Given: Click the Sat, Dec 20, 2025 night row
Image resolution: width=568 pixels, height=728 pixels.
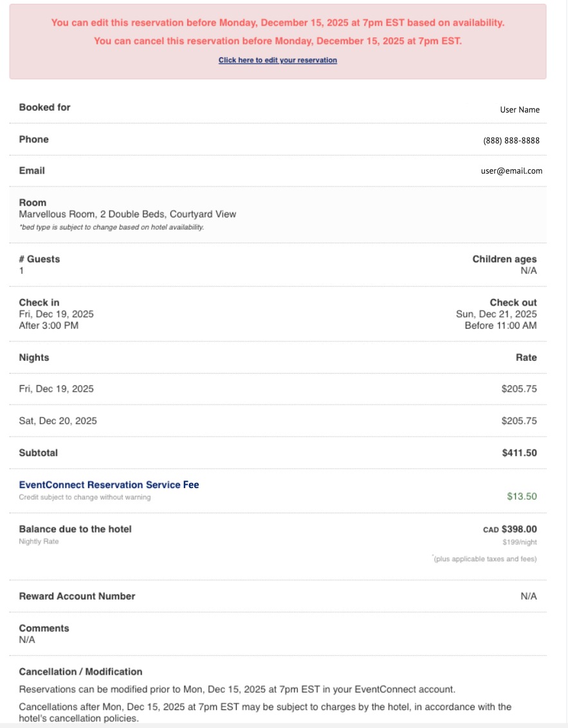Looking at the screenshot, I should tap(58, 421).
